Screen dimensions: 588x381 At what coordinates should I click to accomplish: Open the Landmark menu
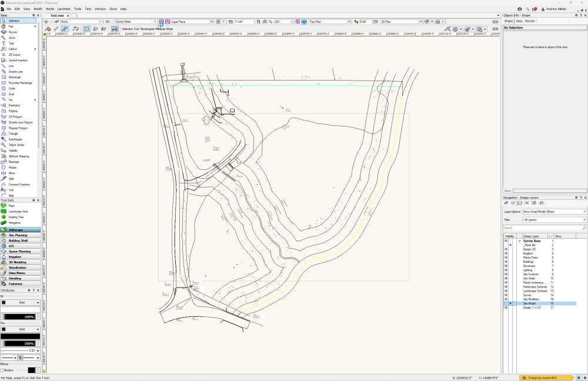(x=64, y=9)
